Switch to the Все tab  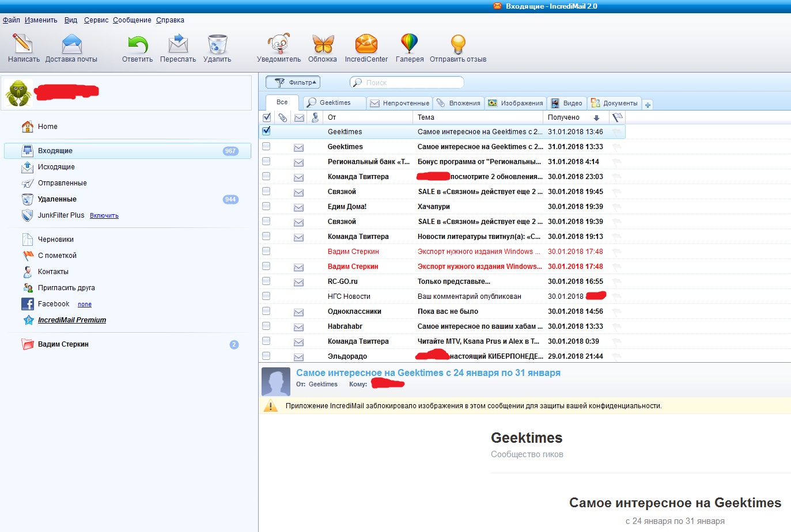pos(282,102)
